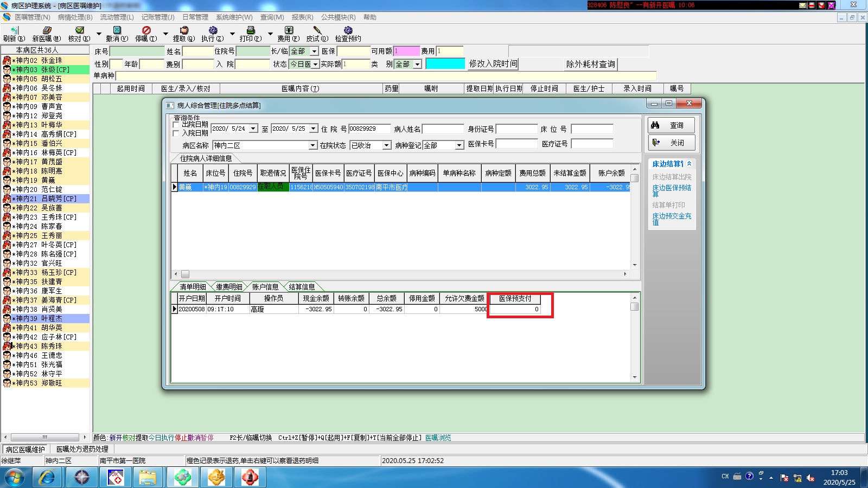Click the 医保卡号 input field
Viewport: 868px width, 488px height.
click(517, 144)
